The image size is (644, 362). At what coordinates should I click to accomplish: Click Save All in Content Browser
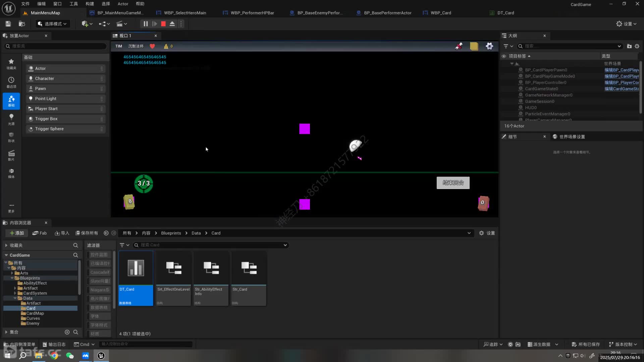87,233
